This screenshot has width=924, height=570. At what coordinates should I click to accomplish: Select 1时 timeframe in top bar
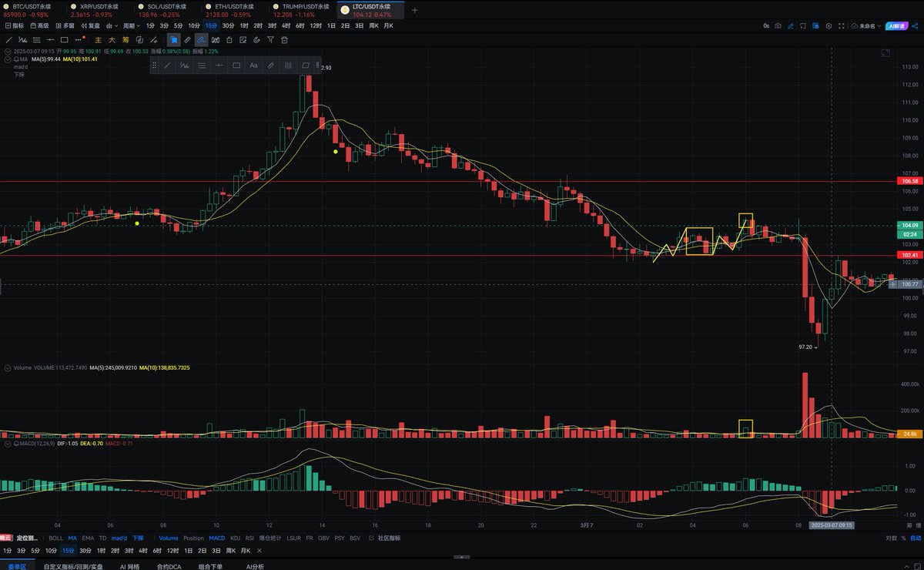(244, 25)
